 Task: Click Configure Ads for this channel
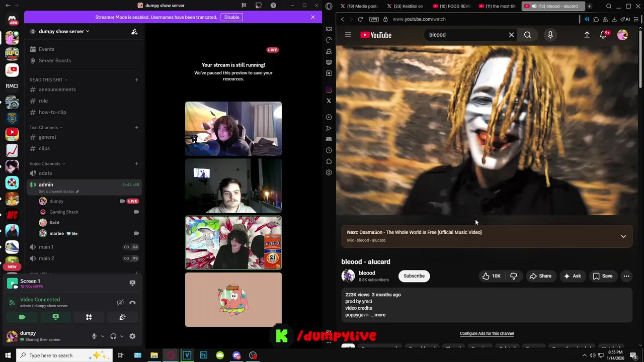[487, 333]
